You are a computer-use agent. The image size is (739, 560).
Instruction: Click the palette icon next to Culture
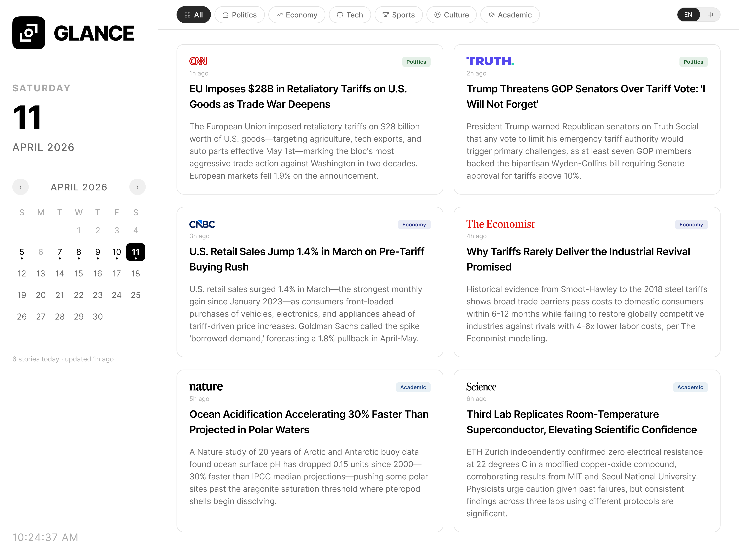pyautogui.click(x=437, y=14)
